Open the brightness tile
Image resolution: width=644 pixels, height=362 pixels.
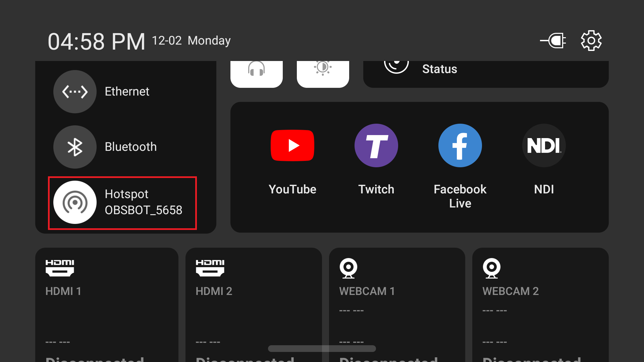(323, 74)
